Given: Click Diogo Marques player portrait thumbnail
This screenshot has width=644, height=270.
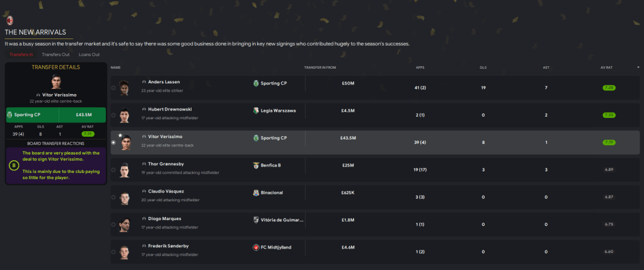Looking at the screenshot, I should coord(125,225).
